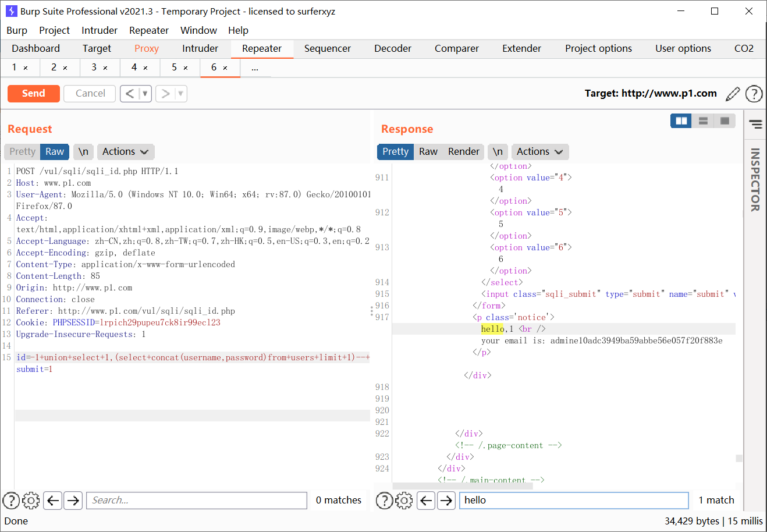
Task: Click the Burp Suite title bar logo
Action: pos(11,11)
